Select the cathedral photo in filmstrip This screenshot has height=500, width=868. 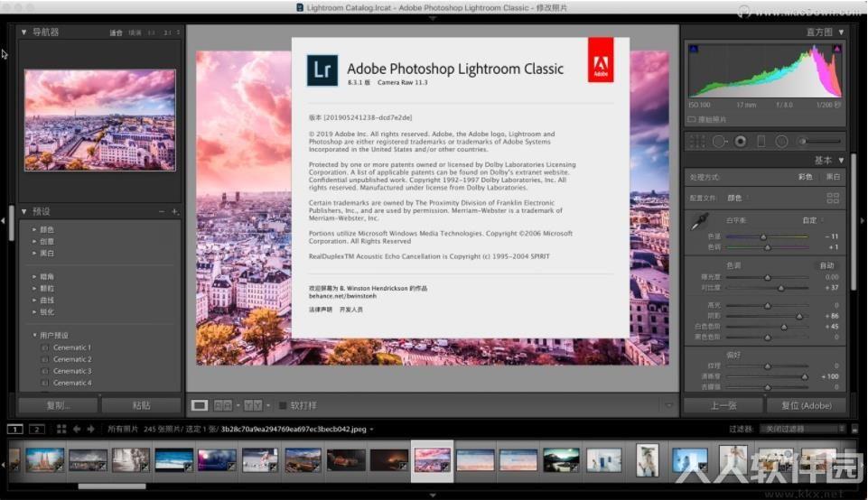pos(45,460)
